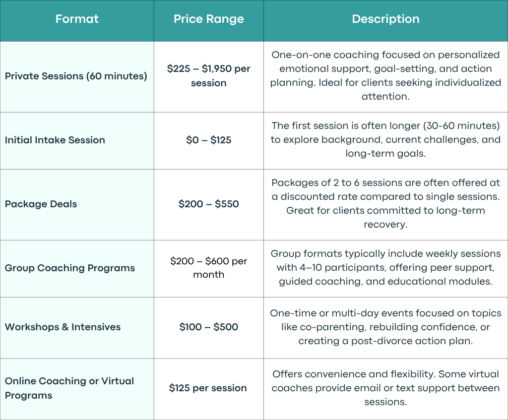
Task: Click the packages of 2 to 6 sessions description
Action: click(385, 203)
